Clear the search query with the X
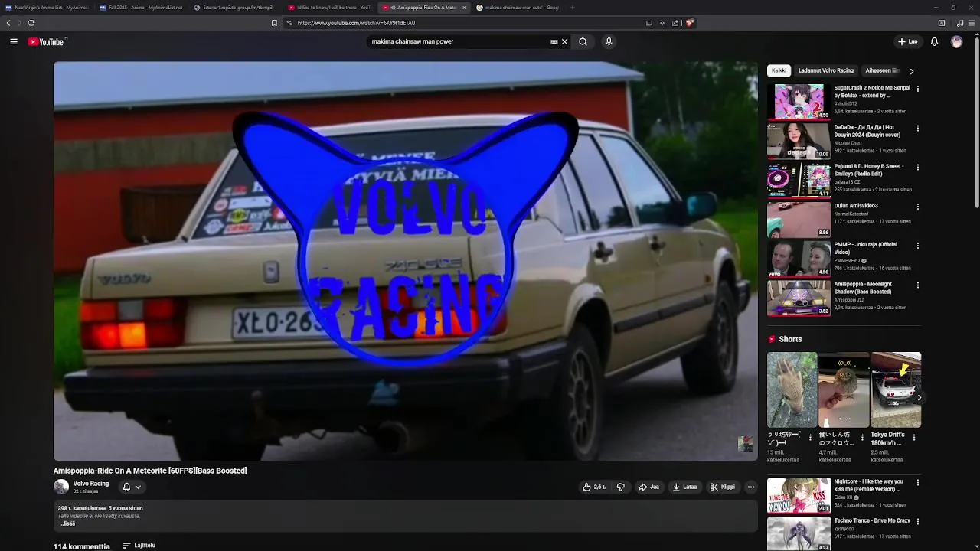 565,42
